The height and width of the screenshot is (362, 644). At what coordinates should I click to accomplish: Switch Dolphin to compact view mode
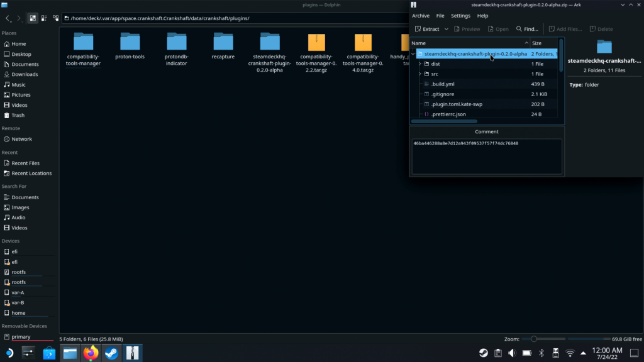44,18
